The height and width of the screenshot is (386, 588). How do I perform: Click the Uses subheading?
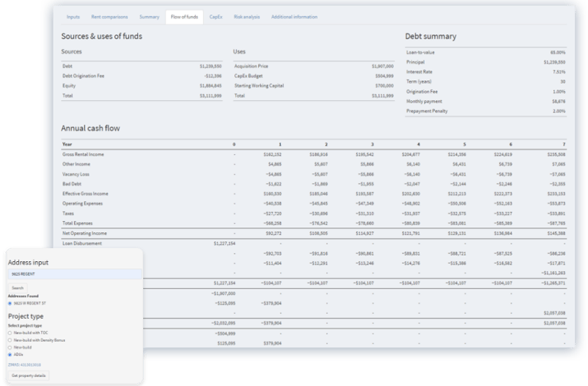pos(239,52)
